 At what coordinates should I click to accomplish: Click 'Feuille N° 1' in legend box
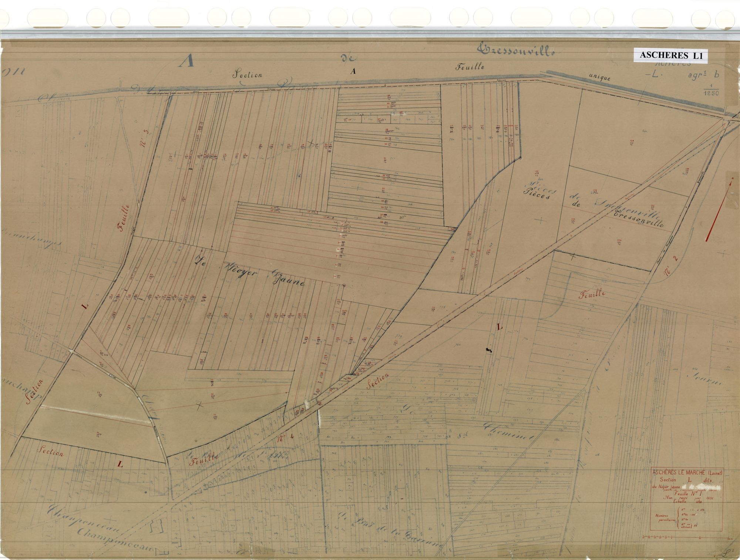[689, 493]
